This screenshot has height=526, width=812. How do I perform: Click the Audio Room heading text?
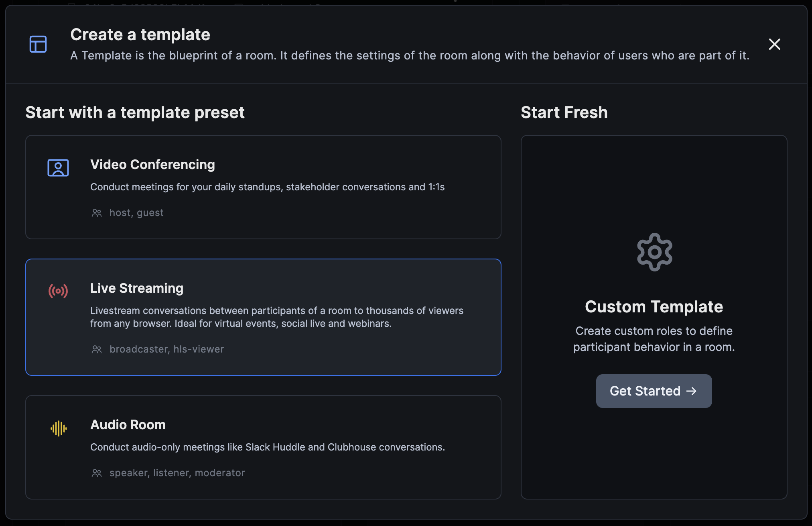128,425
